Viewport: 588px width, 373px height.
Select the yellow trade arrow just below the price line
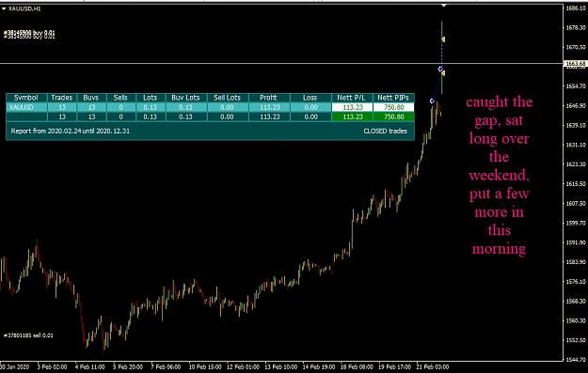(x=443, y=73)
